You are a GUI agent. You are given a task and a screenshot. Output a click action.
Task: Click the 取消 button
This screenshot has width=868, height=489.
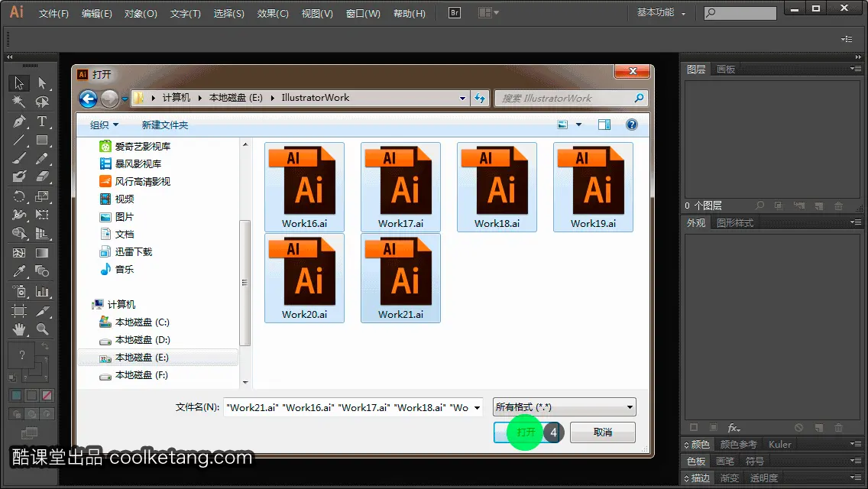tap(603, 432)
